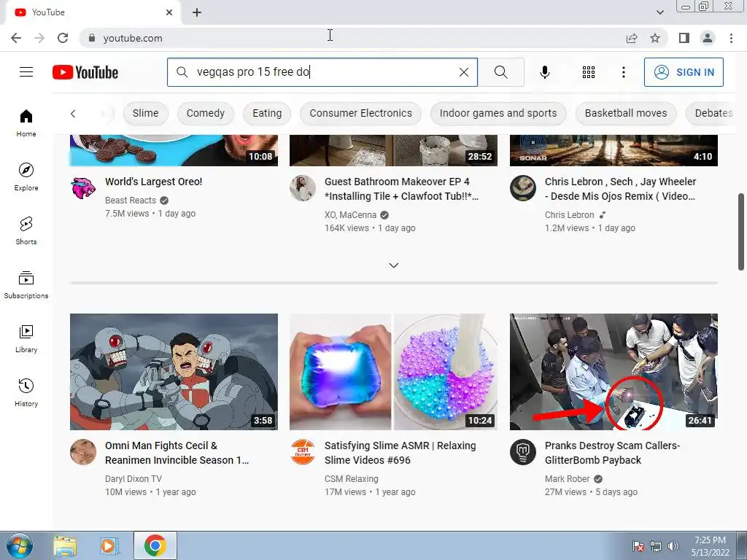This screenshot has width=747, height=560.
Task: Open Chrome three-dot menu
Action: [731, 38]
